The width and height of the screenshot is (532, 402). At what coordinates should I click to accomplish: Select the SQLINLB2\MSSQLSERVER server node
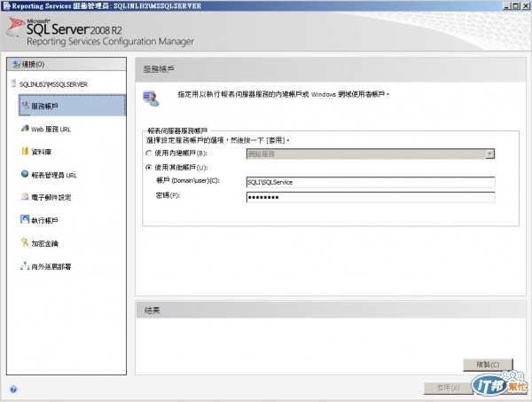pyautogui.click(x=53, y=84)
